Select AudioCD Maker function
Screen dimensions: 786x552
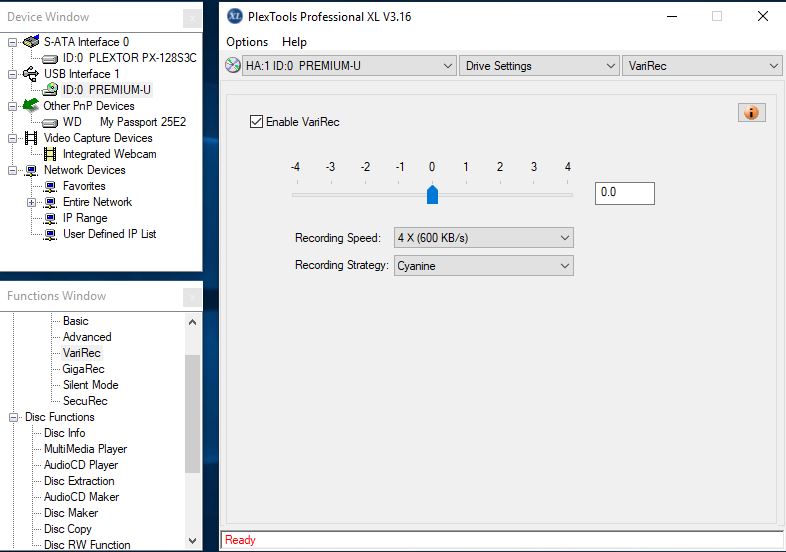coord(82,497)
